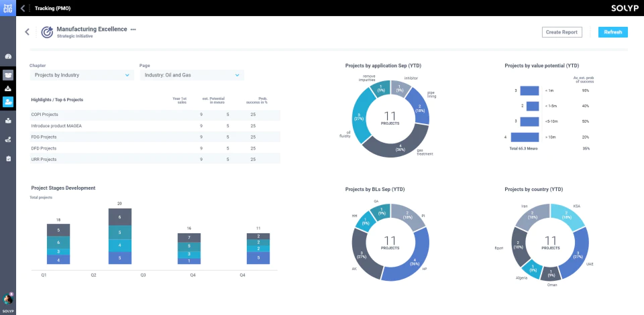Click the CTG logo in top-left corner
Screen dimensions: 644x315
(8, 8)
